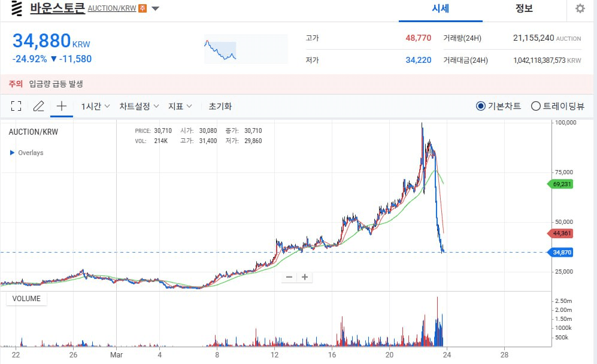Click the current price 34,880 KRW
The width and height of the screenshot is (597, 364).
coord(51,41)
